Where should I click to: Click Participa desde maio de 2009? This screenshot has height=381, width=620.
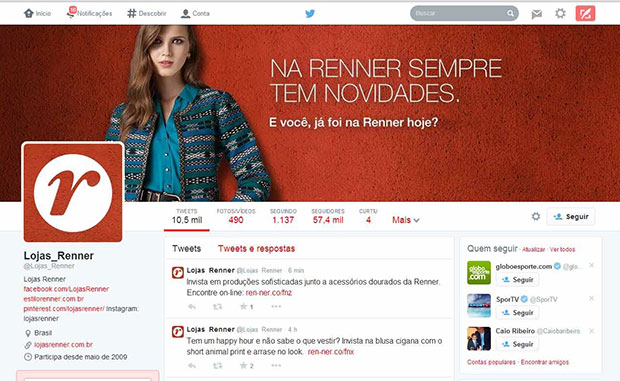(x=81, y=357)
